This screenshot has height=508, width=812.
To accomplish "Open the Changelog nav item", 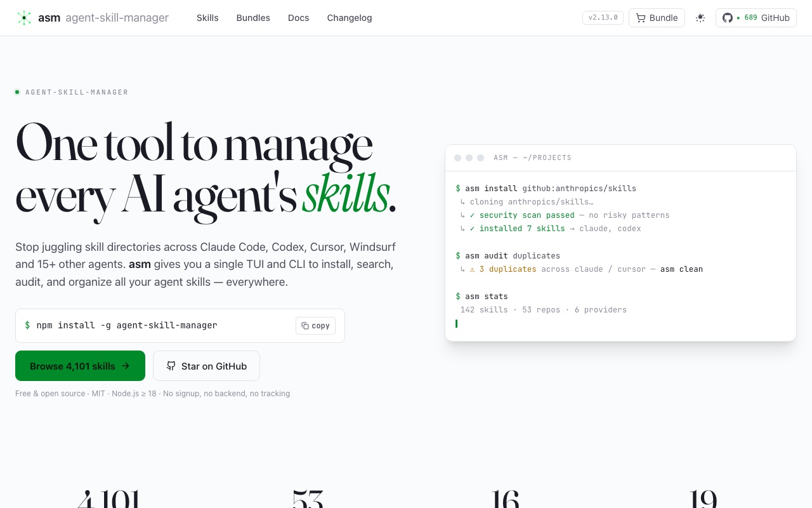I will (x=350, y=18).
